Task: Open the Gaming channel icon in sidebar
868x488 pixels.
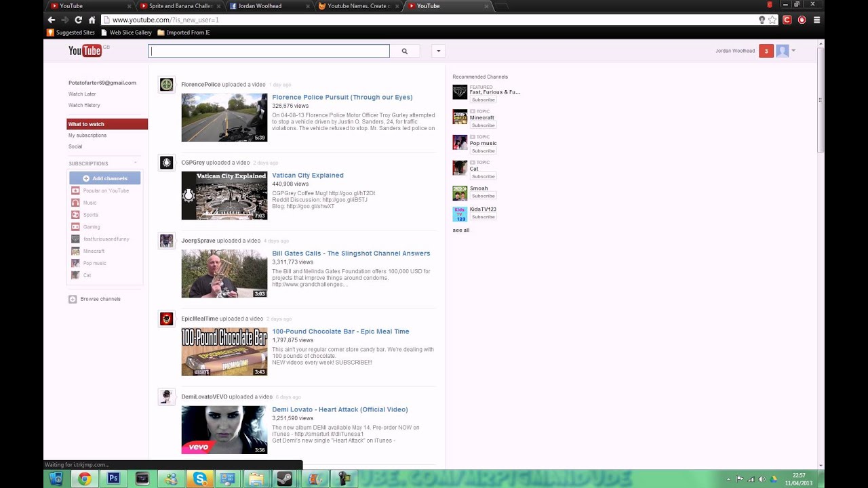Action: (x=75, y=227)
